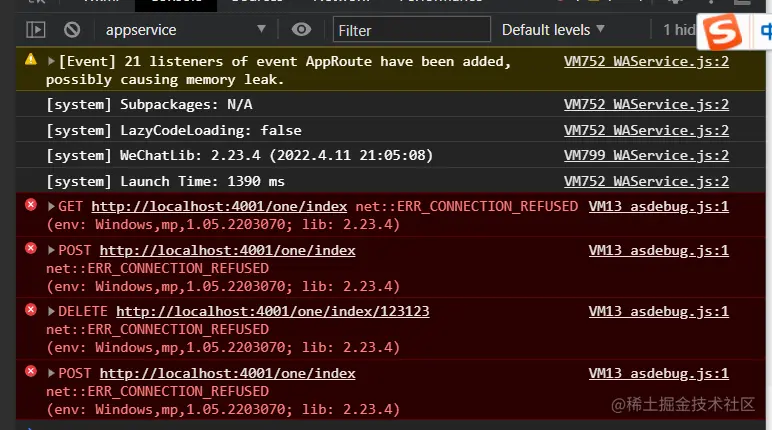
Task: Open the Default levels dropdown
Action: click(553, 30)
